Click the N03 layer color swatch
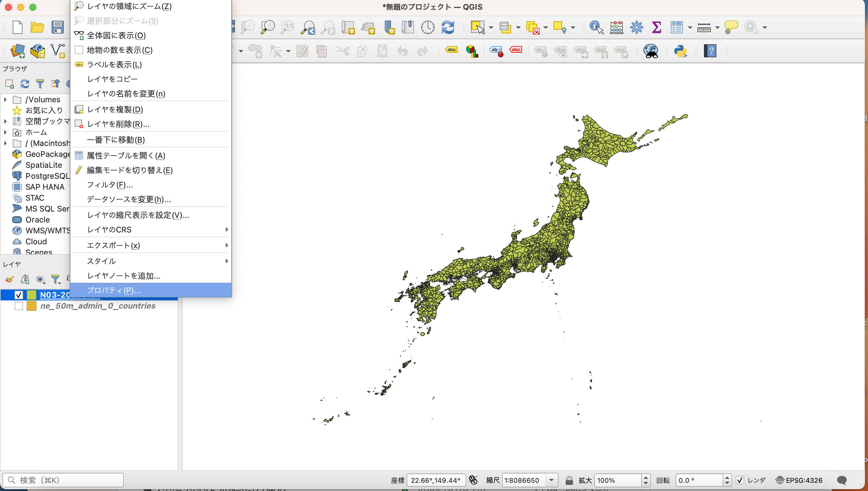868x491 pixels. [31, 295]
